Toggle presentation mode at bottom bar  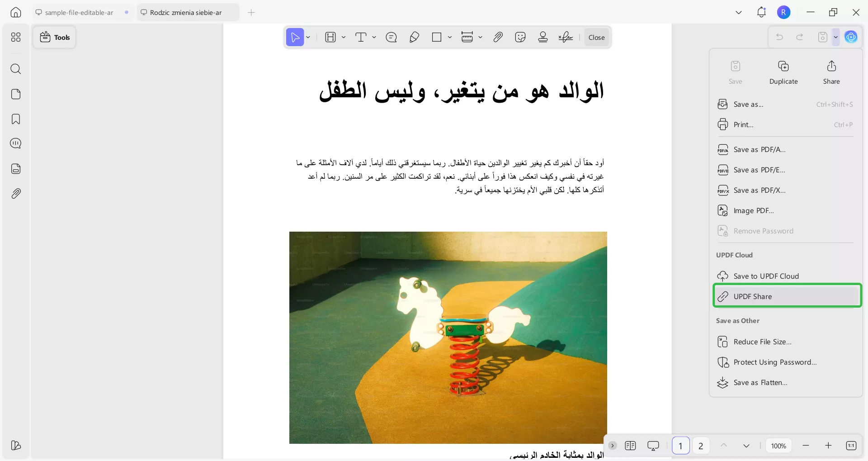click(654, 446)
